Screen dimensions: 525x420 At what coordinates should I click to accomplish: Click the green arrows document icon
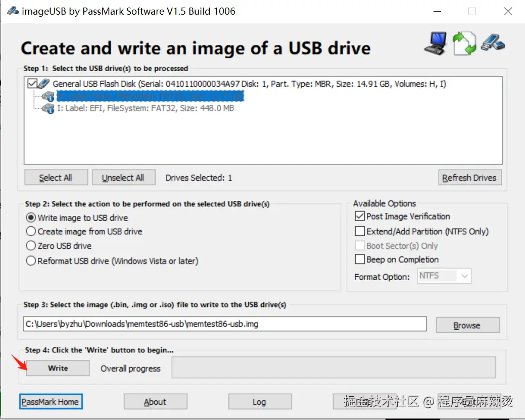464,43
